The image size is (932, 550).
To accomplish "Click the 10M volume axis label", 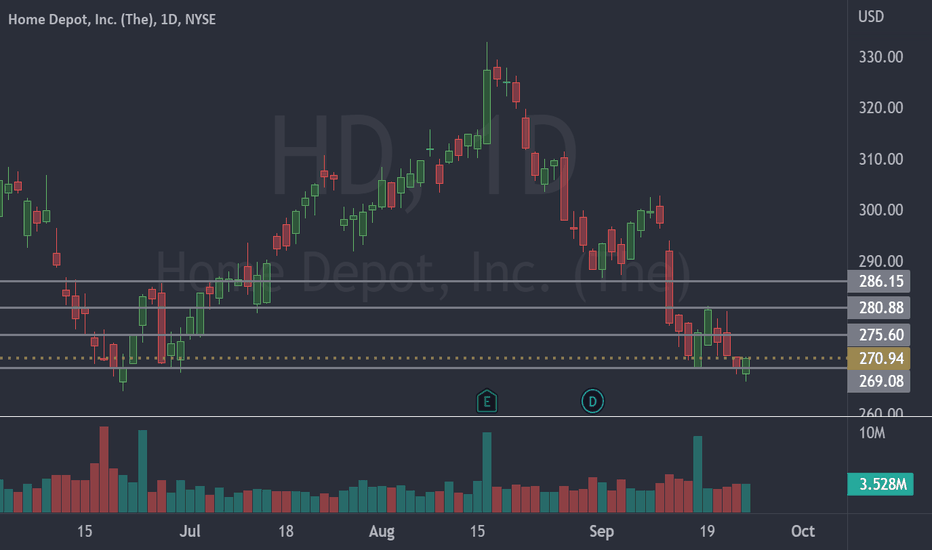I will [x=872, y=433].
